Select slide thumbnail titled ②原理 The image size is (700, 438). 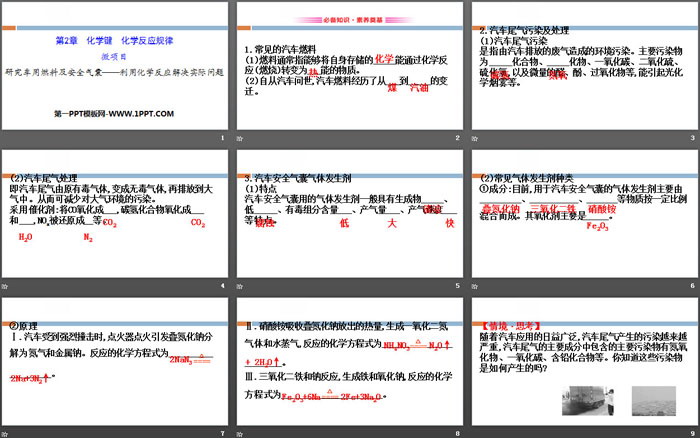point(115,361)
